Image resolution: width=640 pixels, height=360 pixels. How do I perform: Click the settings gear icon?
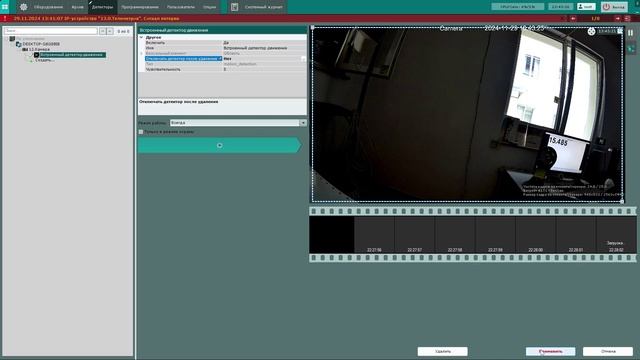click(x=23, y=7)
